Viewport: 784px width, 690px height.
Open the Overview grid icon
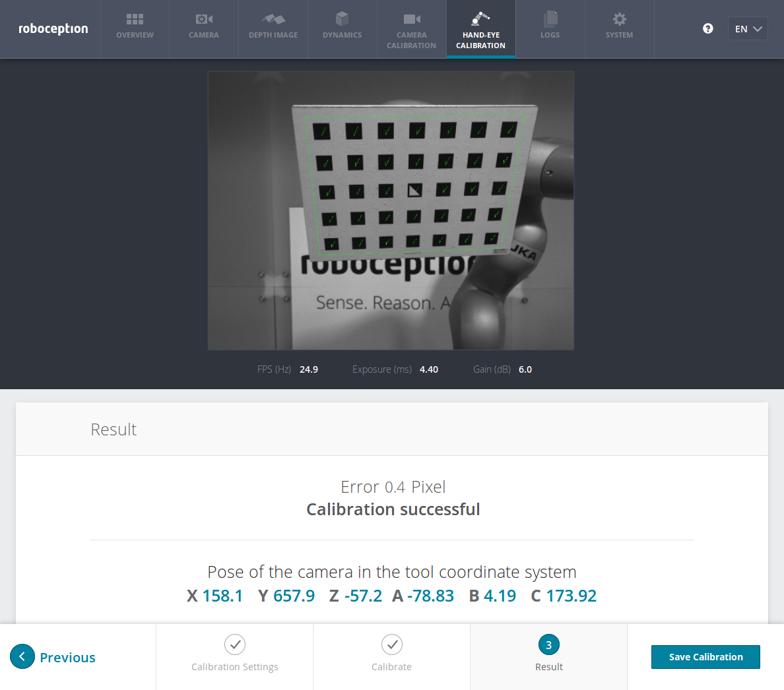[x=135, y=19]
